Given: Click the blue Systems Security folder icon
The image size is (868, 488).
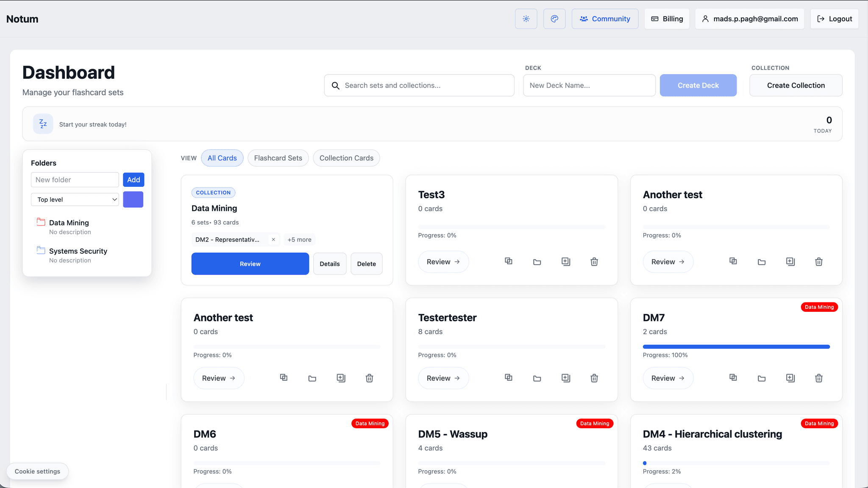Looking at the screenshot, I should point(41,250).
